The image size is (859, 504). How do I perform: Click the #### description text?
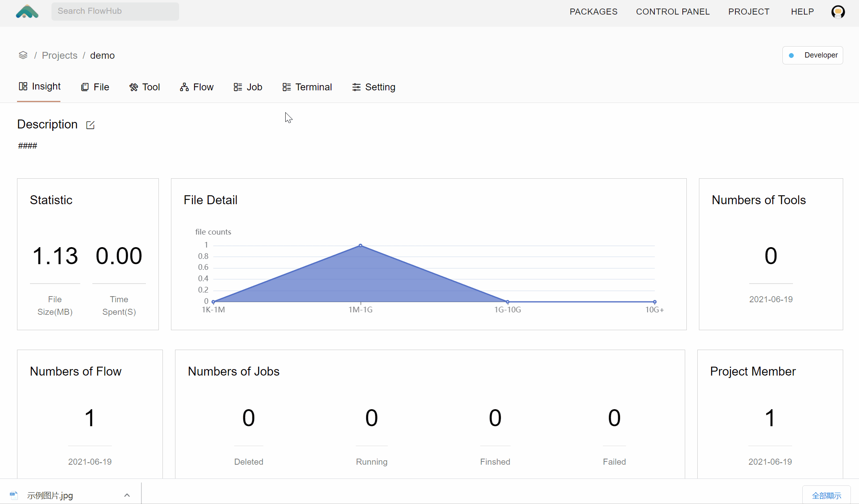[28, 146]
